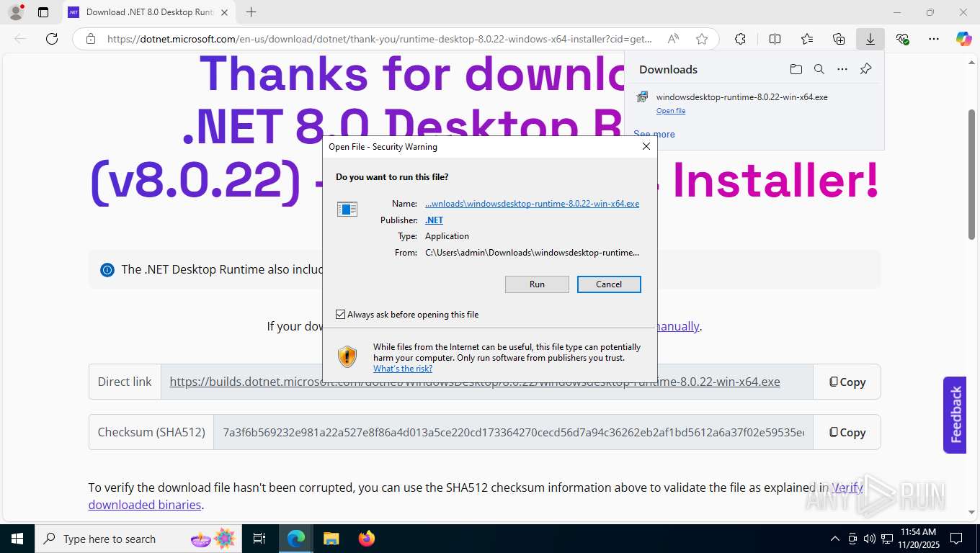Open the What's the risk? link
The width and height of the screenshot is (980, 553).
click(x=403, y=369)
